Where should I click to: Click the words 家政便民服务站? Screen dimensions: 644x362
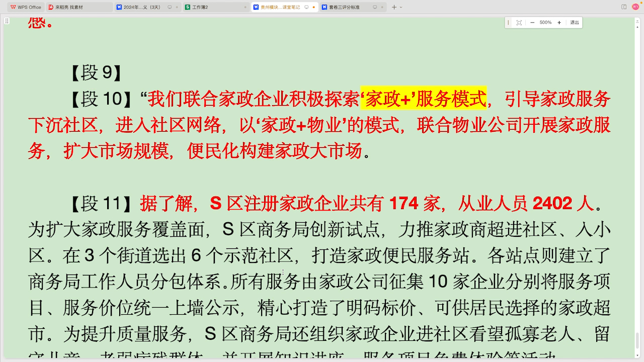point(409,256)
